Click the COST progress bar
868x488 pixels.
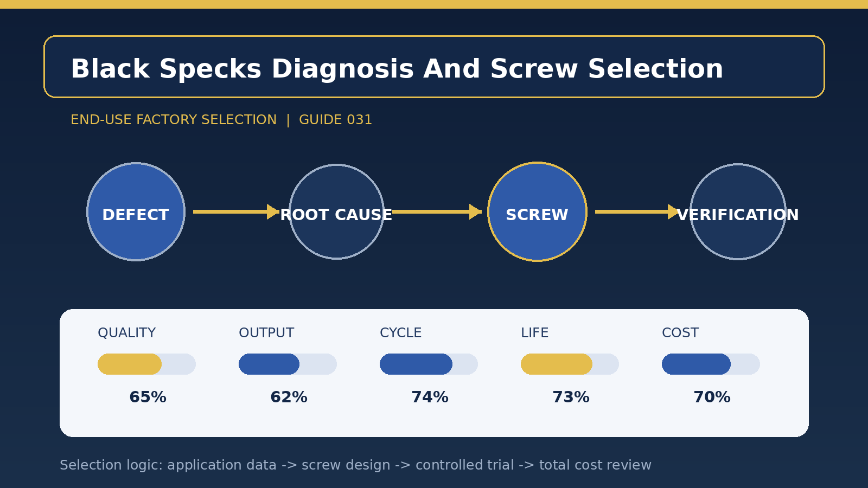711,364
